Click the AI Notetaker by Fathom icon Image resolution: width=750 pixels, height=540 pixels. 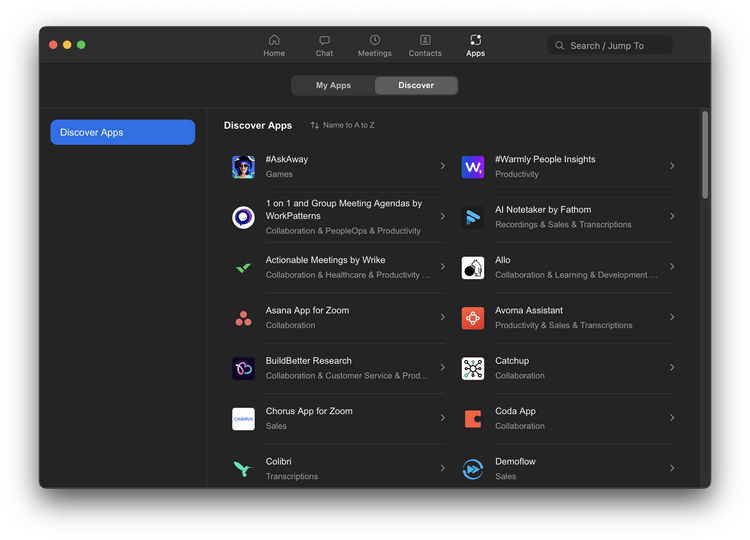(x=473, y=217)
